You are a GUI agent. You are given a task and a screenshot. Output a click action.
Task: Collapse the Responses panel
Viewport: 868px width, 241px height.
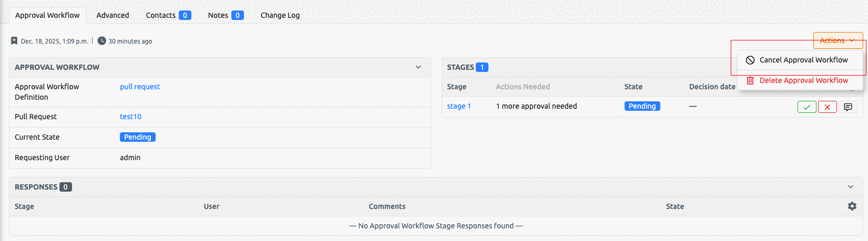pos(851,187)
